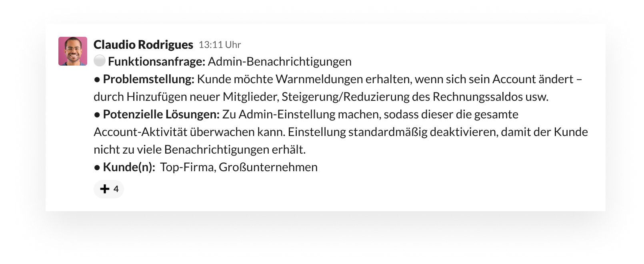Click the bold Problemstellung: label
The width and height of the screenshot is (644, 264).
(148, 79)
